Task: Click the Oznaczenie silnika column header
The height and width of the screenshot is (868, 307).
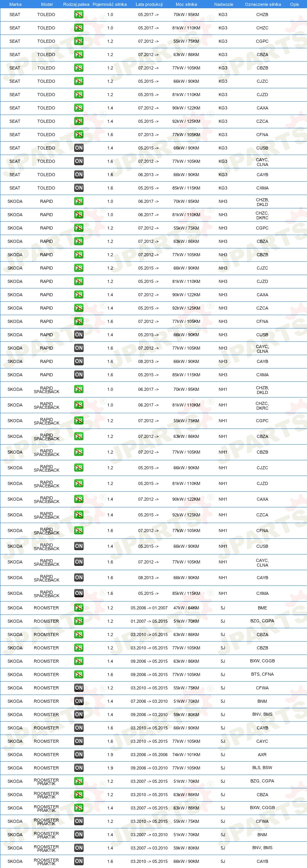Action: pos(263,4)
